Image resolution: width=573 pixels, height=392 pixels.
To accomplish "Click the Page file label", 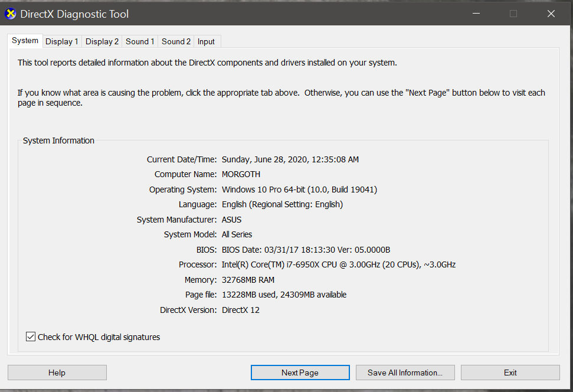I will (201, 295).
